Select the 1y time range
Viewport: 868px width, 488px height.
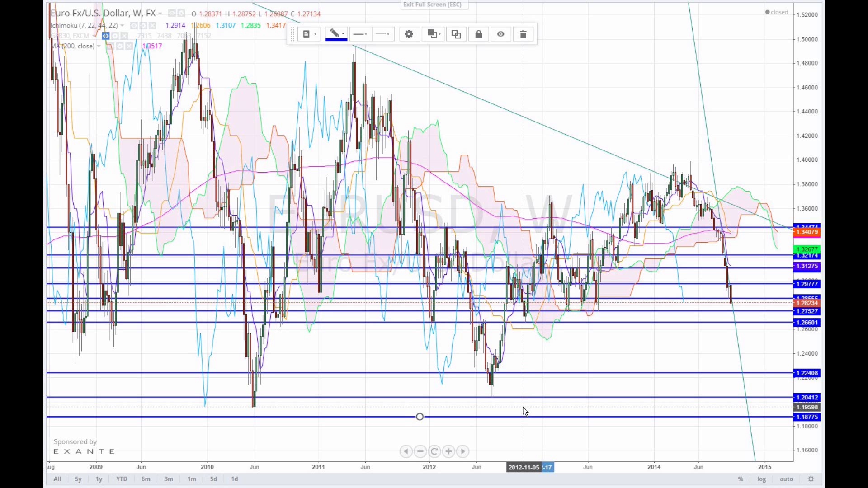coord(99,479)
